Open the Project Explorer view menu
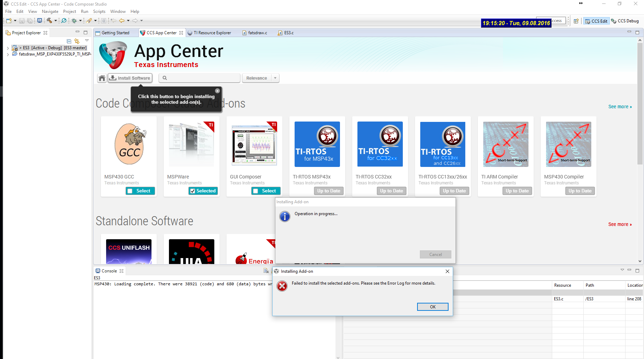The height and width of the screenshot is (359, 644). point(87,41)
